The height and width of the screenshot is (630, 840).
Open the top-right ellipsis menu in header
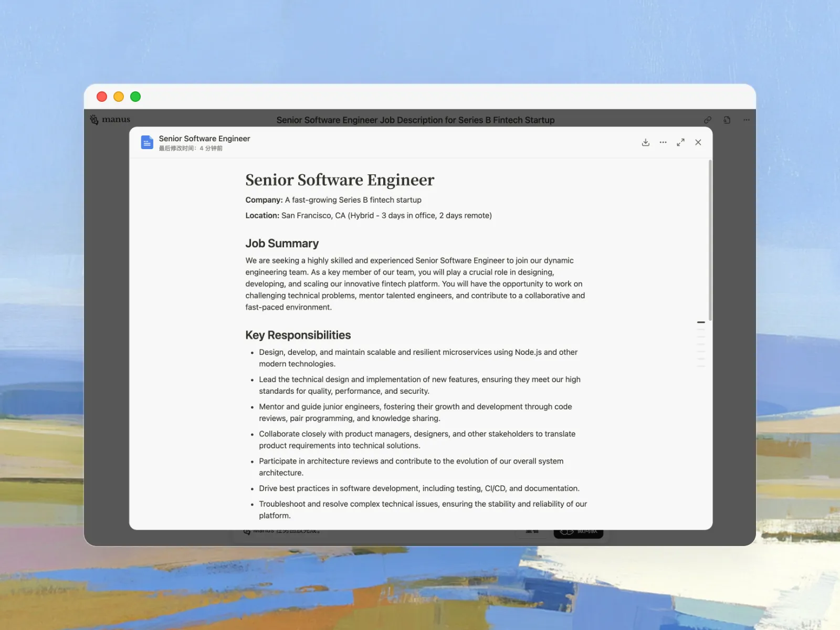[x=747, y=120]
